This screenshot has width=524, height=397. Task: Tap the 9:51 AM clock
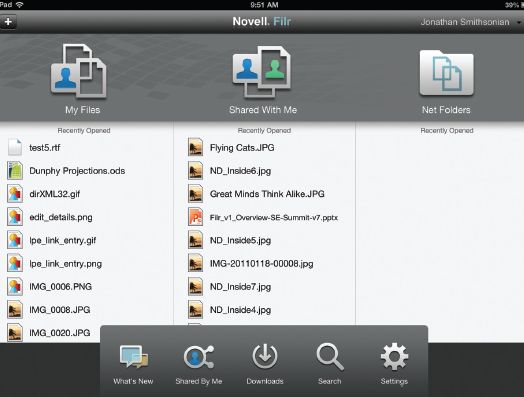(264, 5)
